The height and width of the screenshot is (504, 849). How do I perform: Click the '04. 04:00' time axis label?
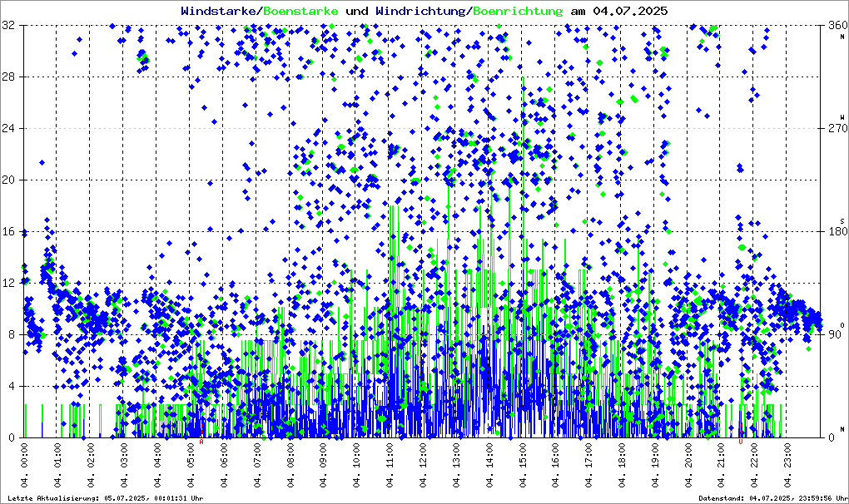[x=157, y=465]
